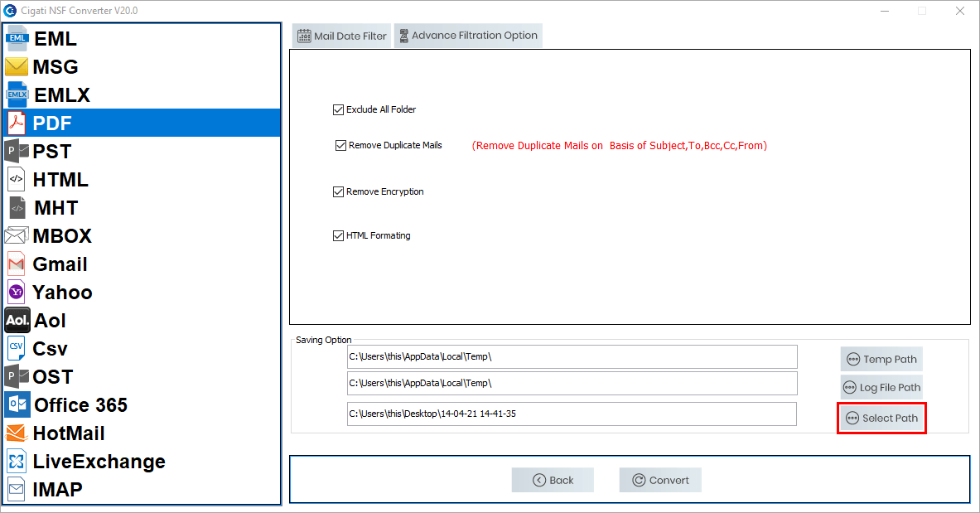The width and height of the screenshot is (980, 513).
Task: Disable the HTML Formating checkbox
Action: click(338, 235)
